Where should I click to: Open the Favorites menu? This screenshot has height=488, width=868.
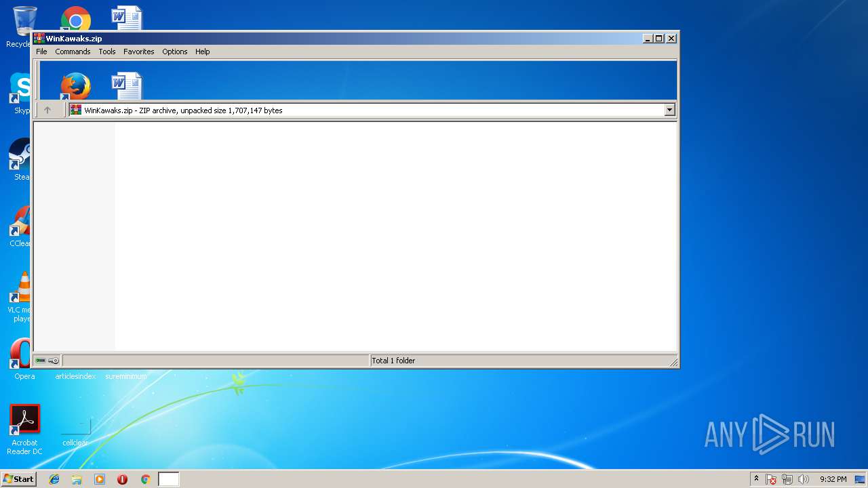(139, 52)
